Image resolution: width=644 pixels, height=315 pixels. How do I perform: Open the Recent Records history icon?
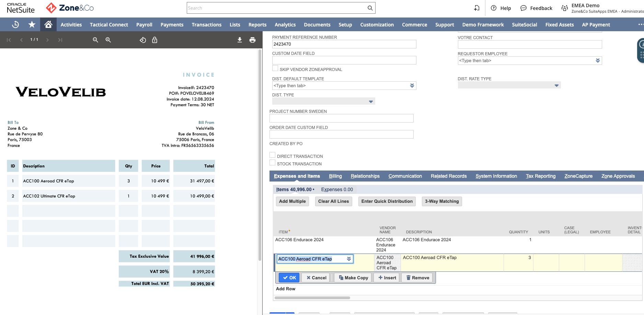(x=15, y=24)
